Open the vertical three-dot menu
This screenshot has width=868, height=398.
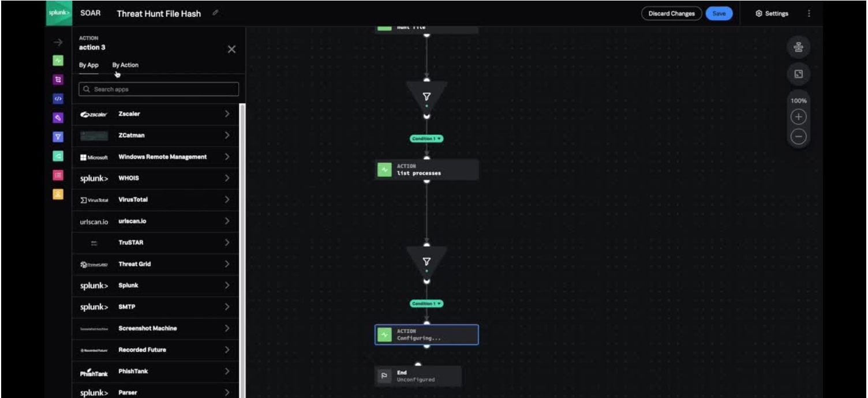click(x=809, y=13)
